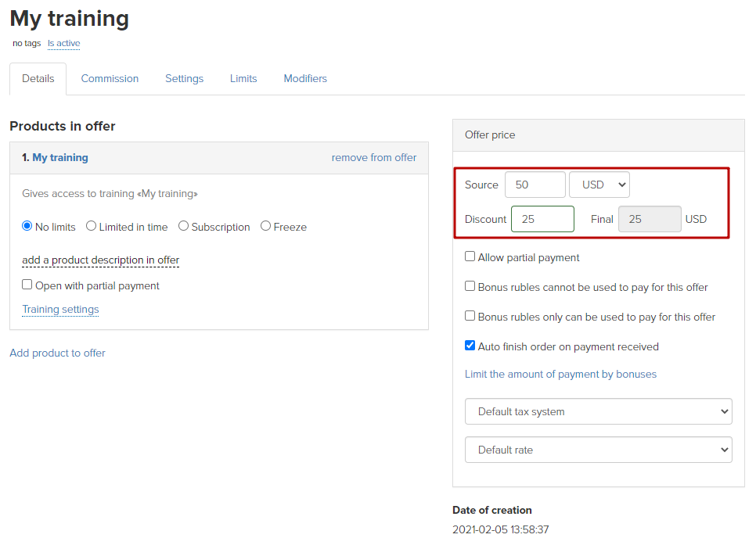Image resolution: width=756 pixels, height=538 pixels.
Task: Open the USD currency dropdown
Action: coord(599,184)
